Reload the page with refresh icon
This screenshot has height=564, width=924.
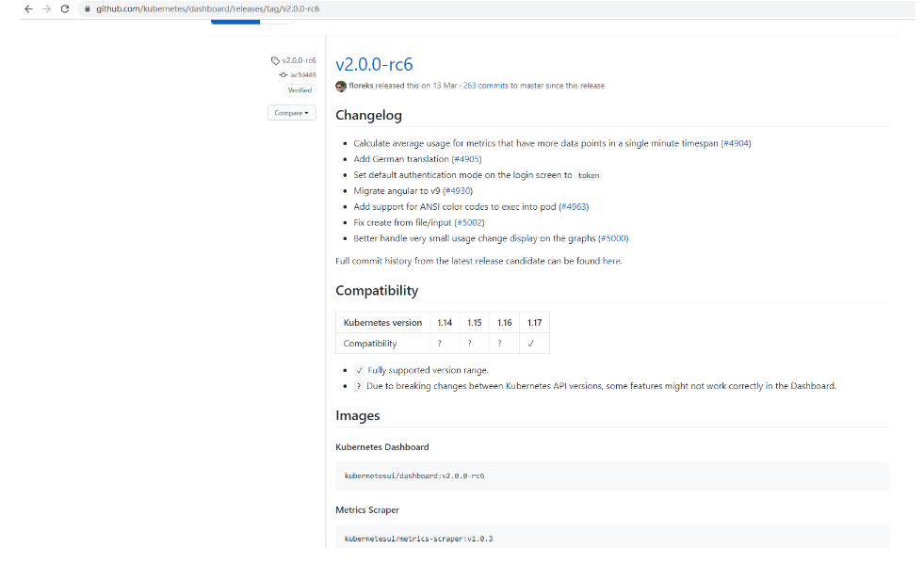point(65,8)
